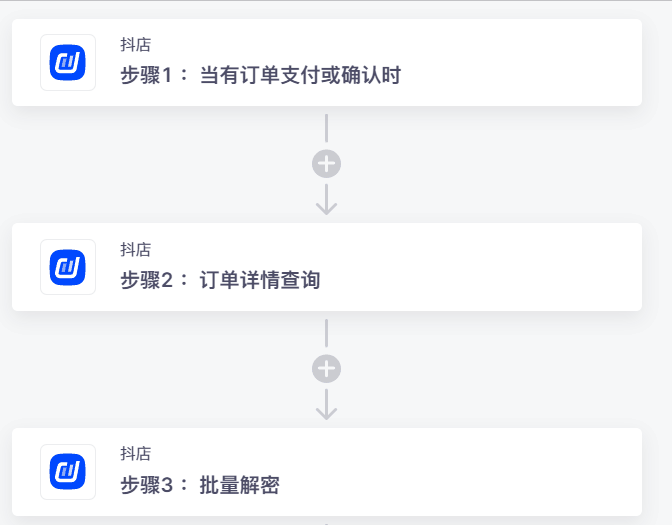
Task: Click the 抖店 app icon in step 2
Action: pos(68,267)
